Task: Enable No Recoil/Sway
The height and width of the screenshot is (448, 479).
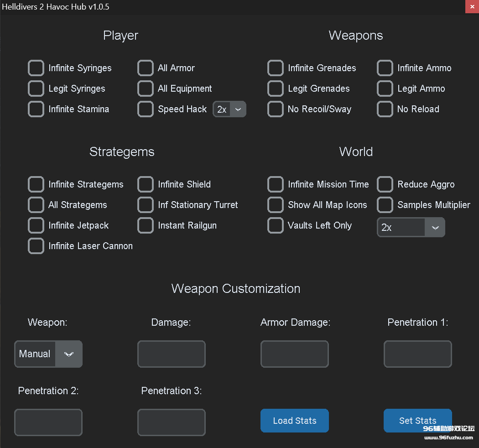Action: pos(276,109)
